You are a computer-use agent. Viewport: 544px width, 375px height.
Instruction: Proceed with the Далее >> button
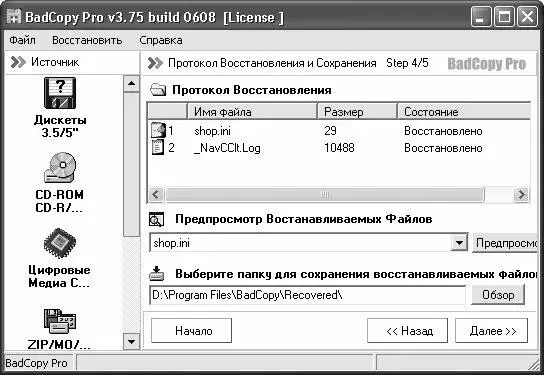pos(492,331)
